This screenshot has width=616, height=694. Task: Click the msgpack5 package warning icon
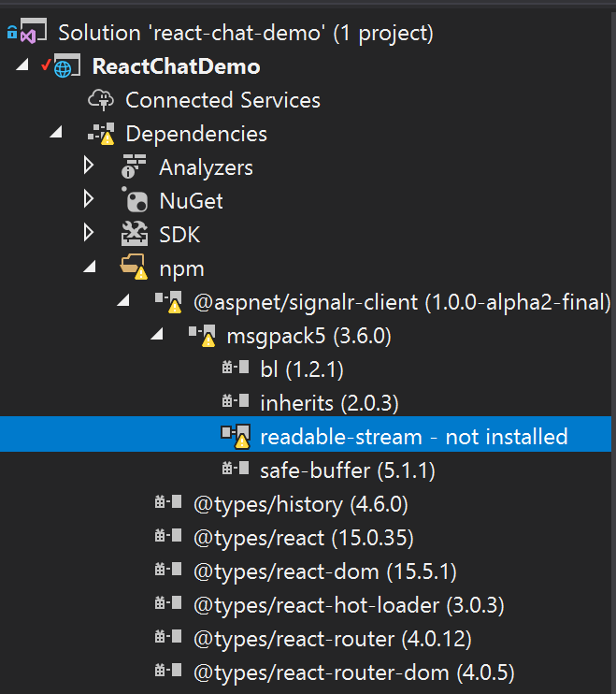202,335
